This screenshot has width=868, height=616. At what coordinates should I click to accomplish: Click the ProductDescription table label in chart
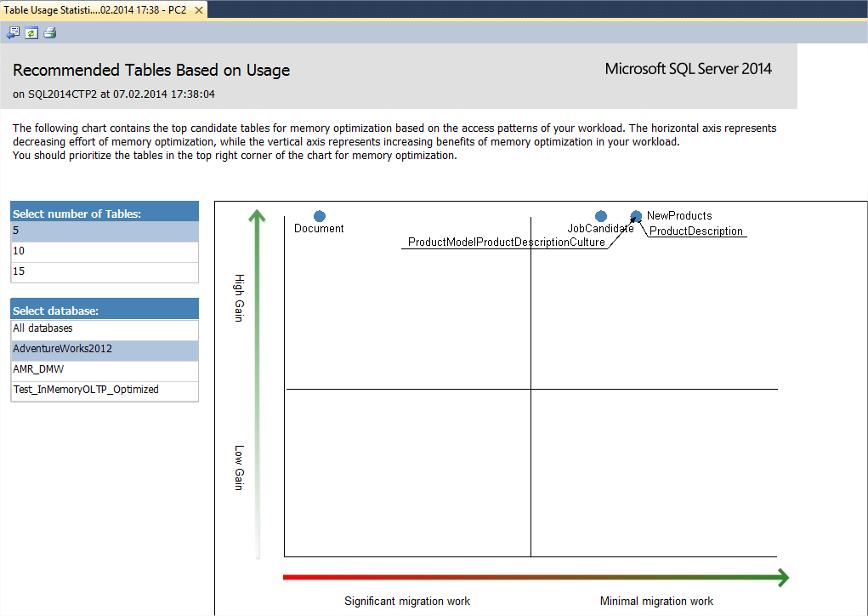(695, 231)
